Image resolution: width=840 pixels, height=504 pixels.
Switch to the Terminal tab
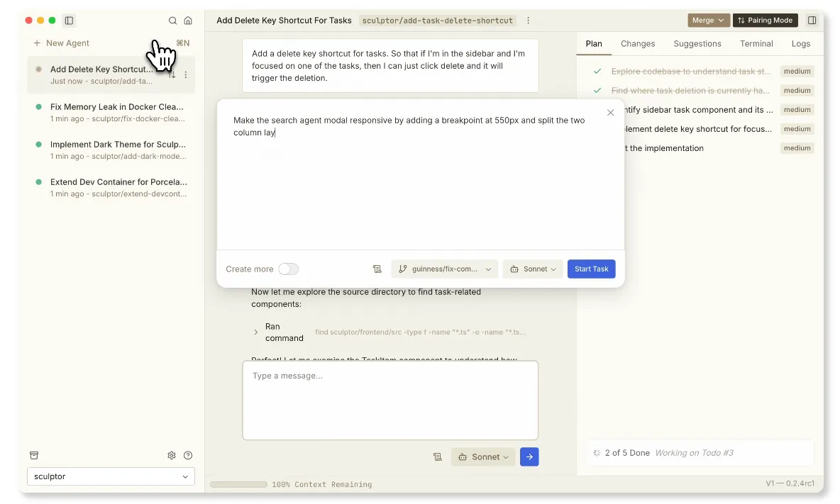756,44
